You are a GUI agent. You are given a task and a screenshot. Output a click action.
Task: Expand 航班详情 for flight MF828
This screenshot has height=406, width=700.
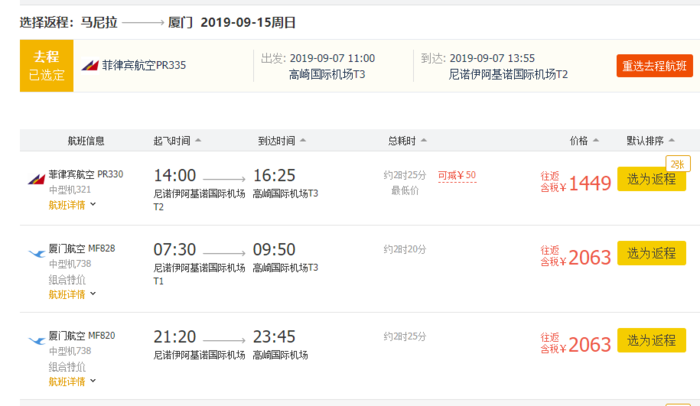point(72,295)
